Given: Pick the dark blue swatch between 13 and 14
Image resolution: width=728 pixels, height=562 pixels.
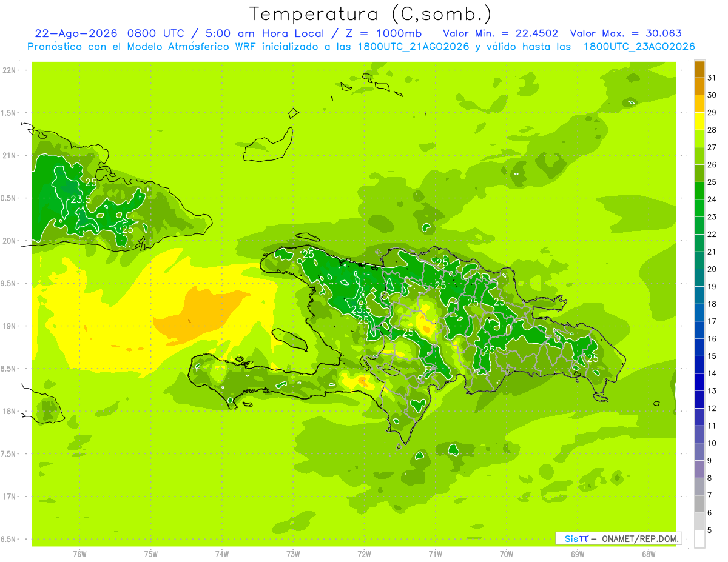Looking at the screenshot, I should (x=699, y=383).
